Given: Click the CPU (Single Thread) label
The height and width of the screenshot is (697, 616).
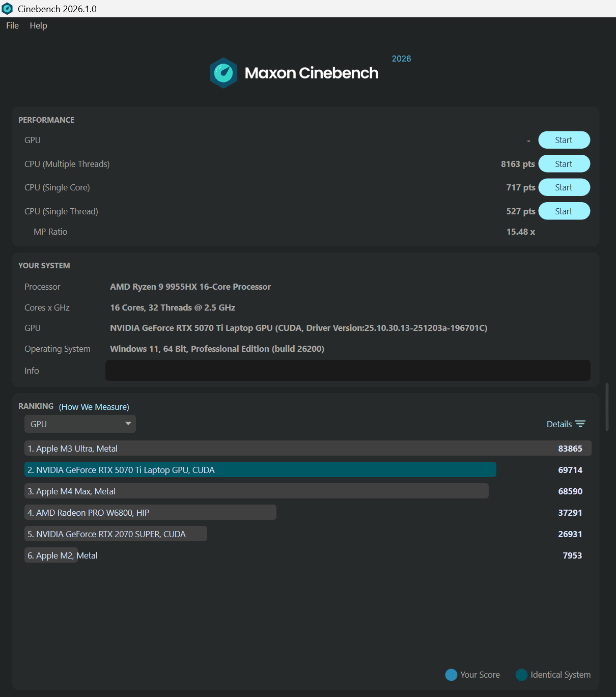Looking at the screenshot, I should click(61, 211).
